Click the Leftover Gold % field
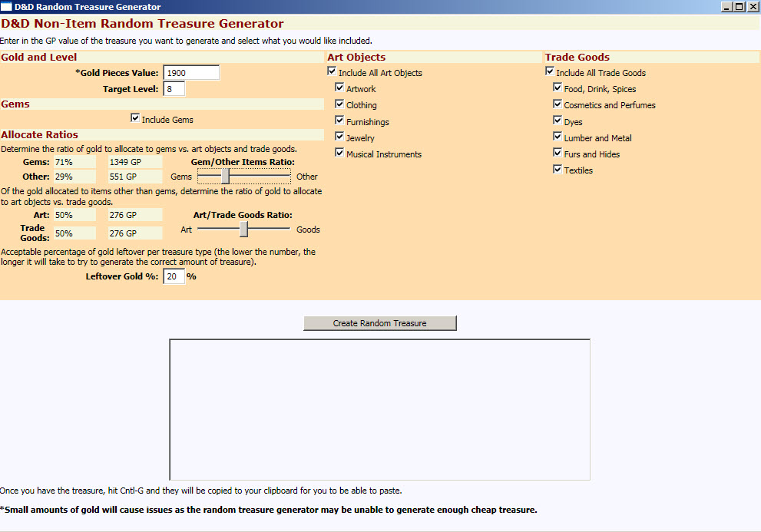761x532 pixels. (x=174, y=276)
